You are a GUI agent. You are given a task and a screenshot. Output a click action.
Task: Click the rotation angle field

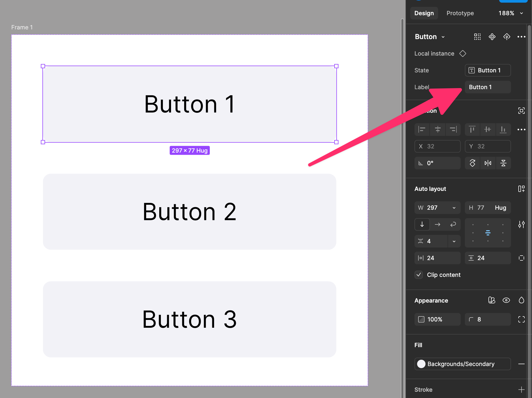point(437,163)
